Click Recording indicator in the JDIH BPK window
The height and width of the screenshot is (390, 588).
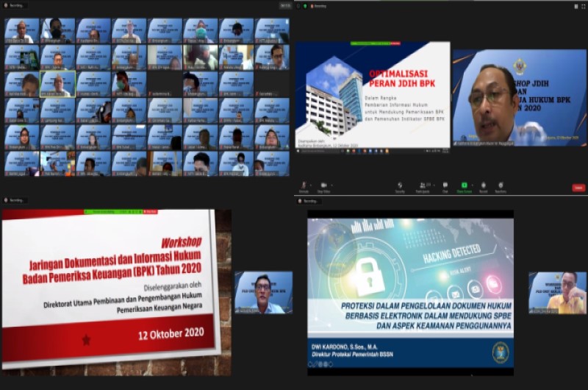(319, 6)
